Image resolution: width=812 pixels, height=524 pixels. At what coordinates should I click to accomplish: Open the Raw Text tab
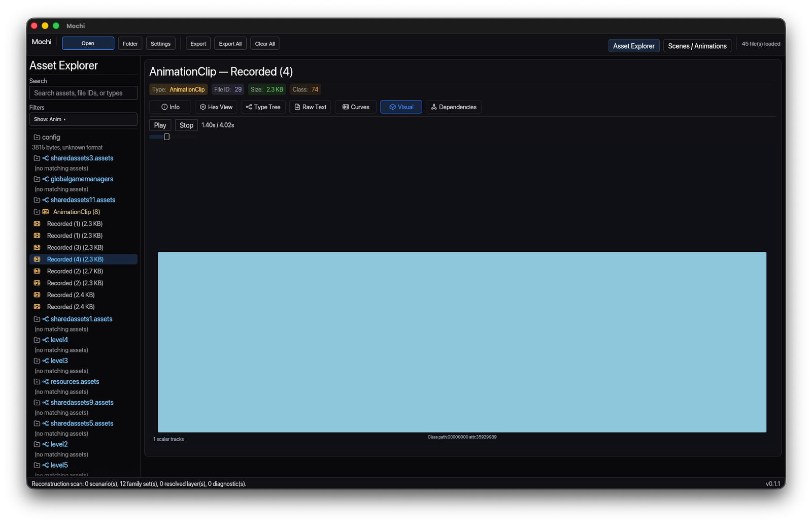click(310, 107)
